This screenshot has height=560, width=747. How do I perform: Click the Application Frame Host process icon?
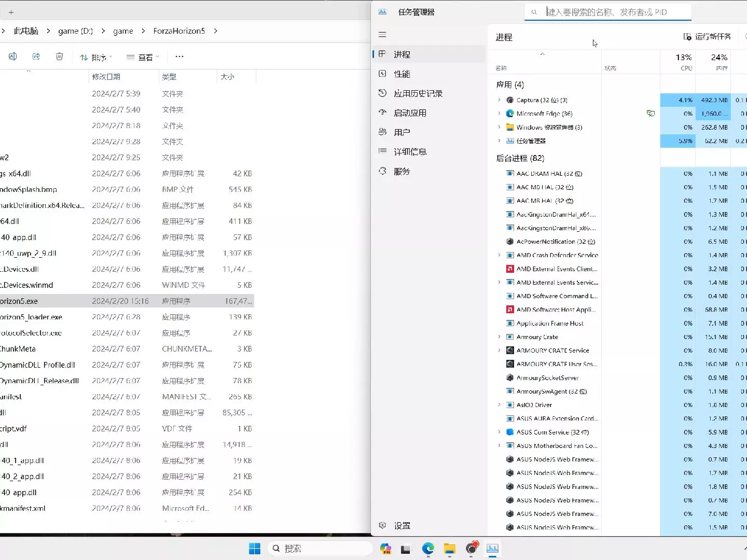pos(510,324)
